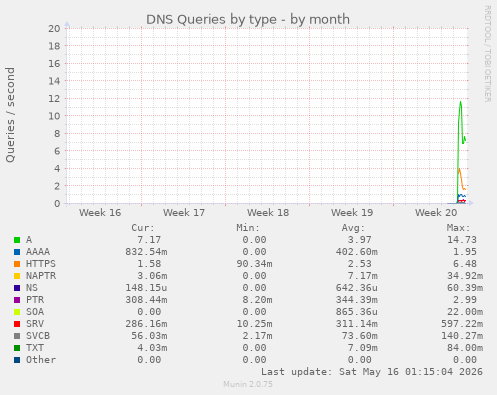Click the PTR current value 308.44m
Screen dimensions: 497x395
pyautogui.click(x=146, y=300)
